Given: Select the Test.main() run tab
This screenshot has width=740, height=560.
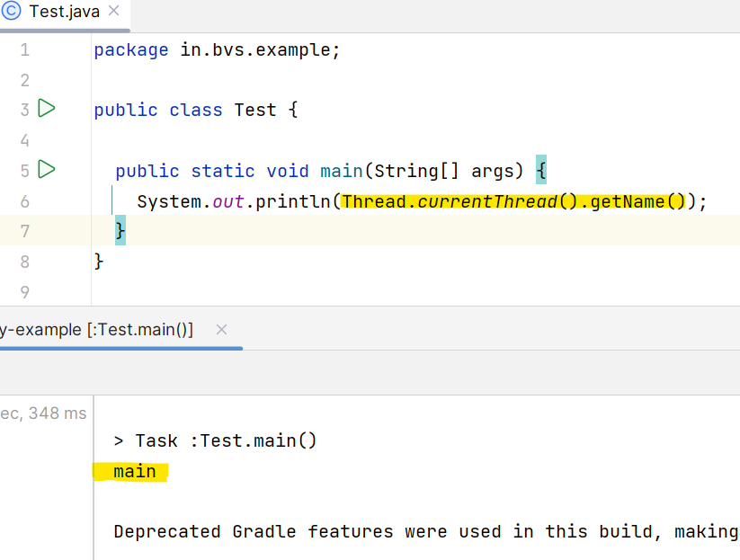Looking at the screenshot, I should [97, 329].
